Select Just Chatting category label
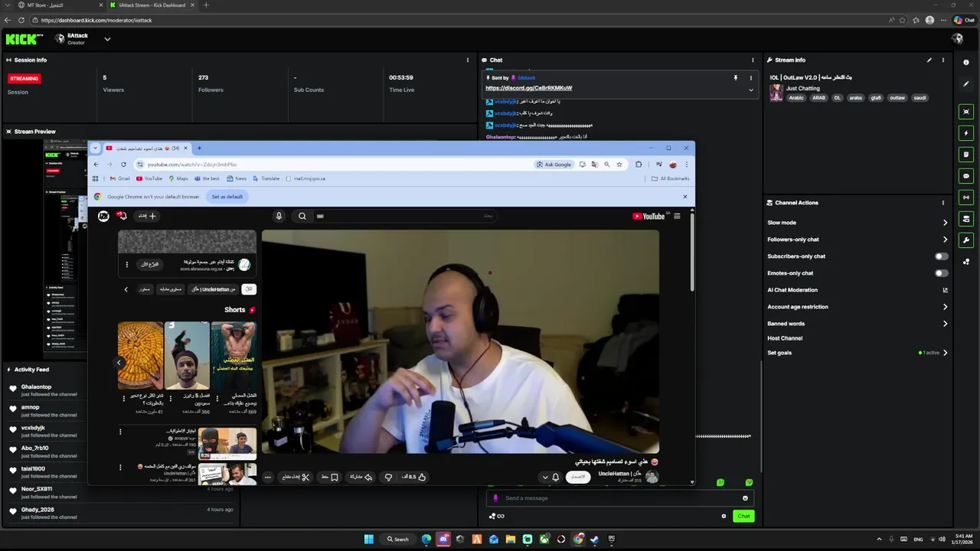 pyautogui.click(x=802, y=89)
